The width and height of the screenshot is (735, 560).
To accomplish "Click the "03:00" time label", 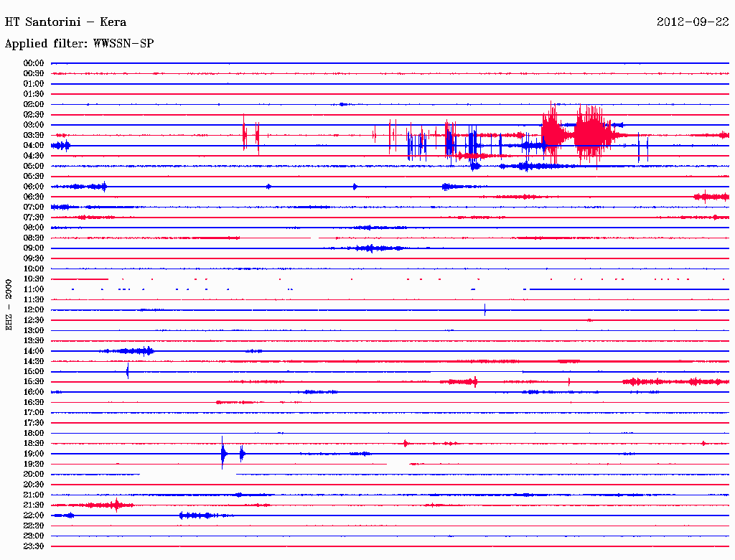I will pos(34,125).
